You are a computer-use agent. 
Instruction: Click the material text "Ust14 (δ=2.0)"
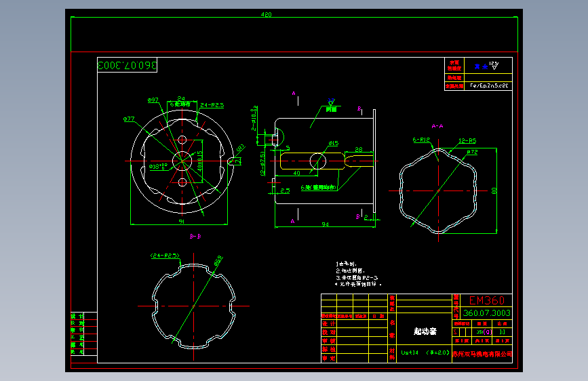click(425, 353)
